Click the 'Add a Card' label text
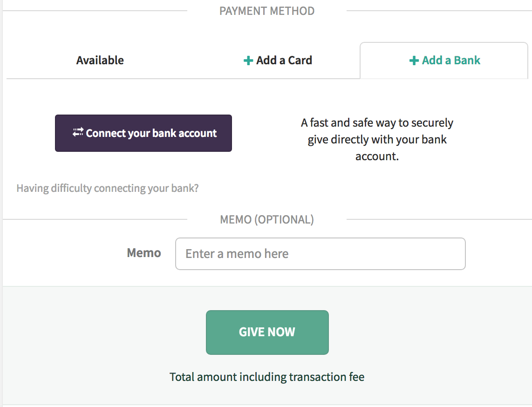This screenshot has height=407, width=532. tap(284, 61)
